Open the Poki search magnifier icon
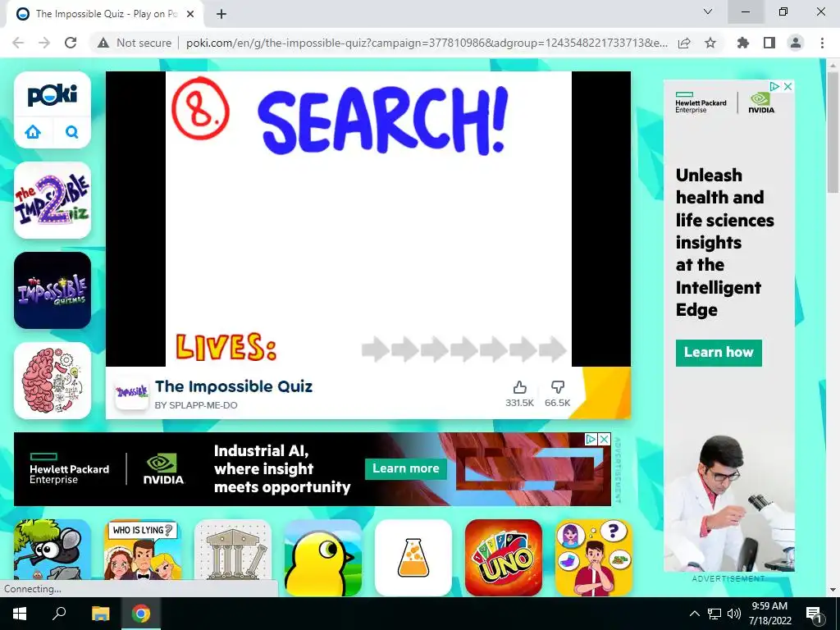 72,132
